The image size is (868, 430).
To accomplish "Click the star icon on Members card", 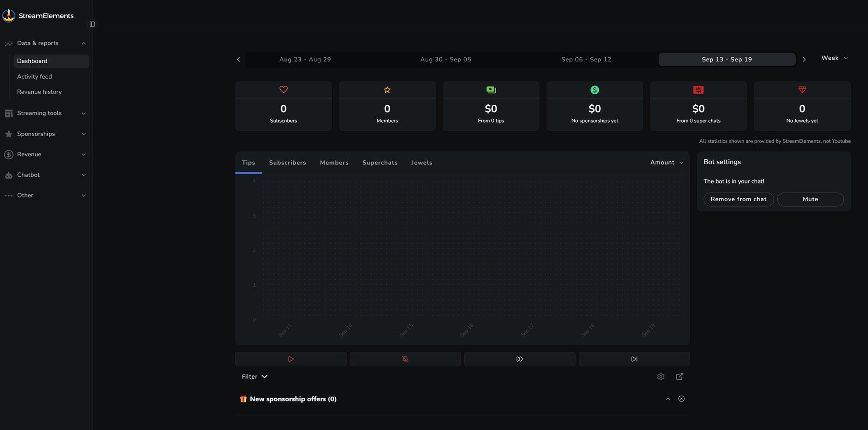I will [387, 90].
